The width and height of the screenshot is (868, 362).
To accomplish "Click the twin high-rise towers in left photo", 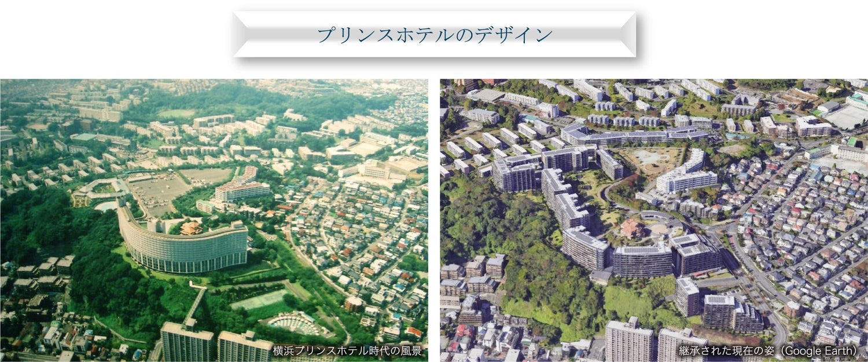I will (214, 343).
